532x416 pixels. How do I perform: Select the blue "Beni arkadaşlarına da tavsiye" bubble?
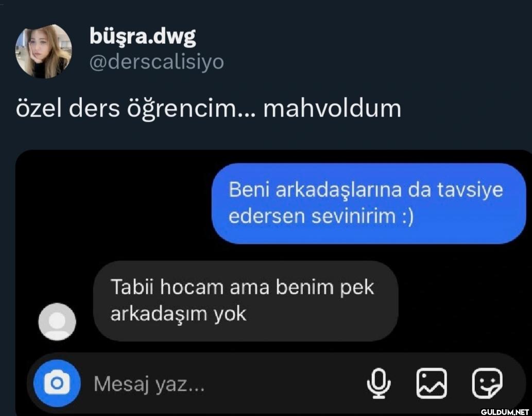pos(369,203)
